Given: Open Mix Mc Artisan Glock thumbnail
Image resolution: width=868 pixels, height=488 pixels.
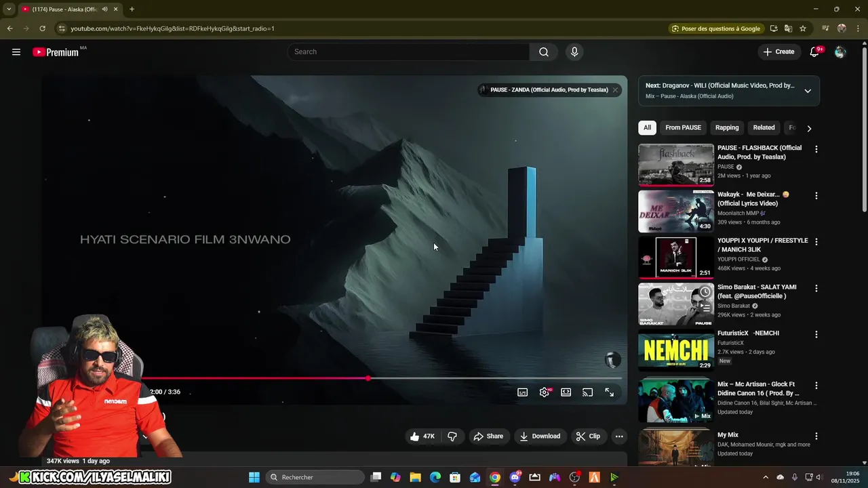Looking at the screenshot, I should tap(676, 401).
